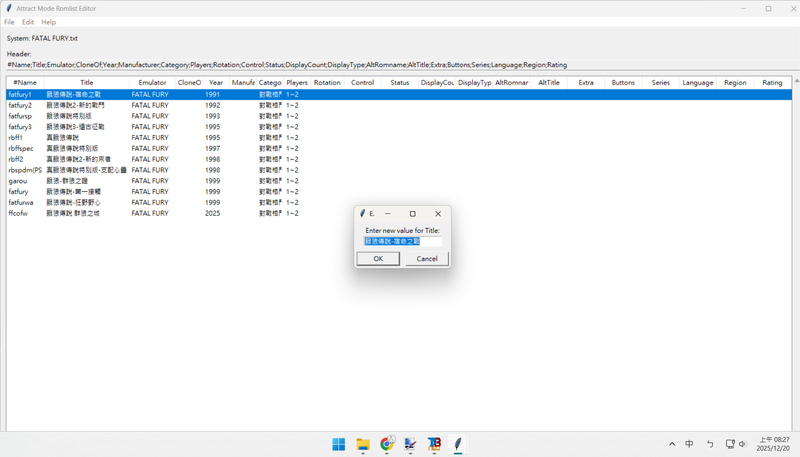Minimize the edit dialog window
The height and width of the screenshot is (457, 800).
click(x=388, y=214)
